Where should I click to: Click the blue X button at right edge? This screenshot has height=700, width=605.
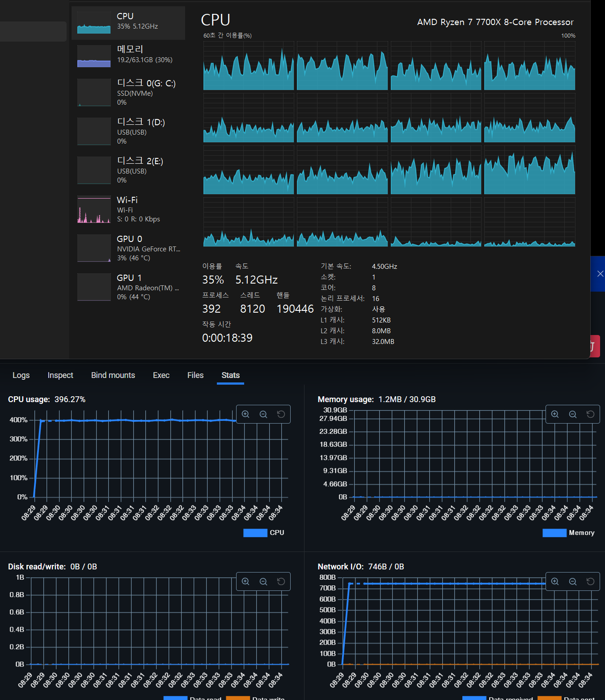[x=600, y=274]
